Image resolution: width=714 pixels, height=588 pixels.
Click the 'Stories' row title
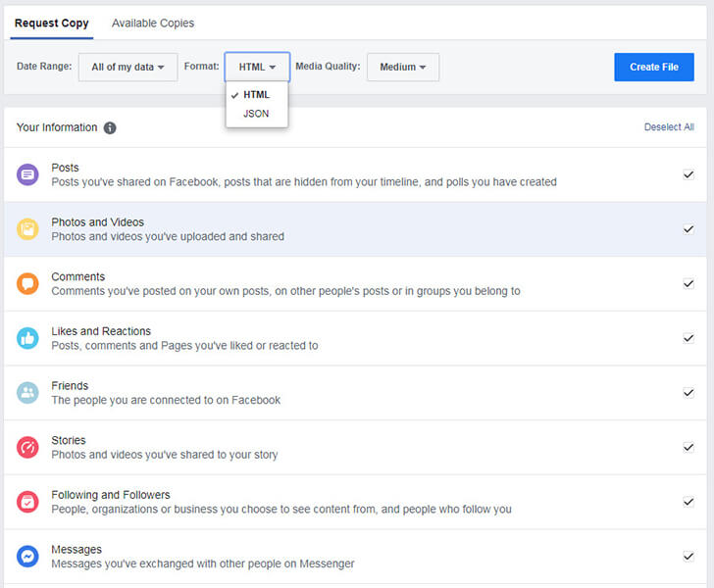tap(69, 441)
